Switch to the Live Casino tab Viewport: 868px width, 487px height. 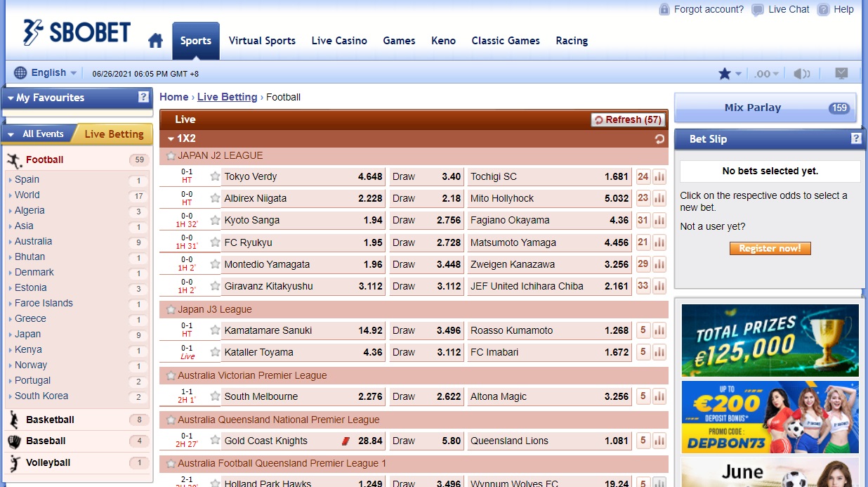coord(339,41)
